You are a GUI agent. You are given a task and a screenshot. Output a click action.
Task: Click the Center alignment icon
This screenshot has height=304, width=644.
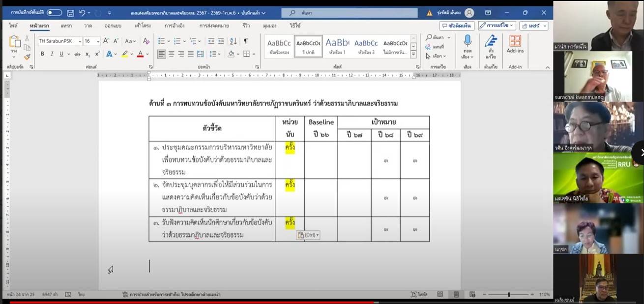(x=172, y=54)
